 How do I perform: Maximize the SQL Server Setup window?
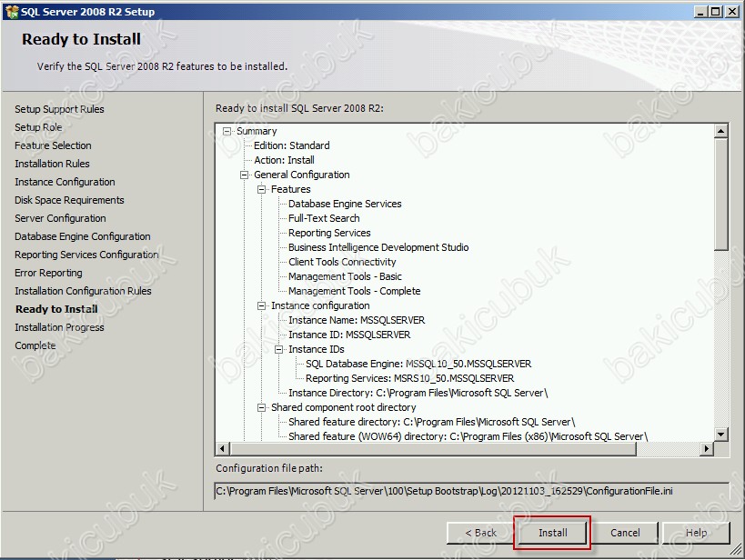click(x=715, y=12)
